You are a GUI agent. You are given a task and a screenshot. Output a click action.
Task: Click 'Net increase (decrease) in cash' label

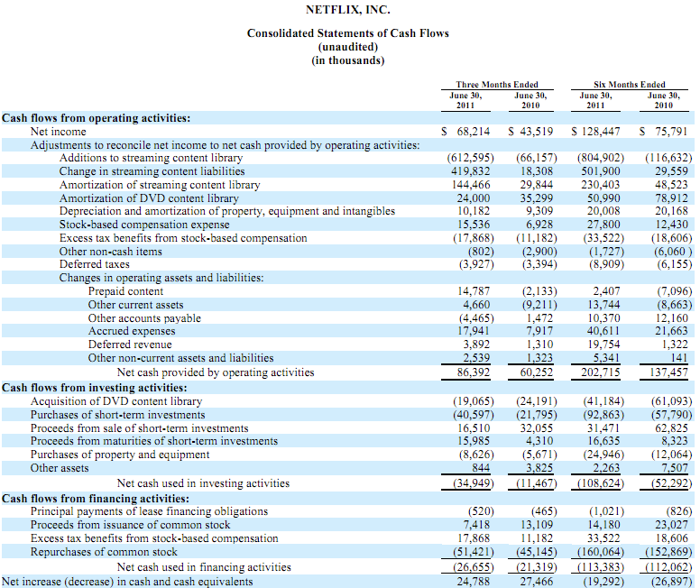click(x=127, y=582)
